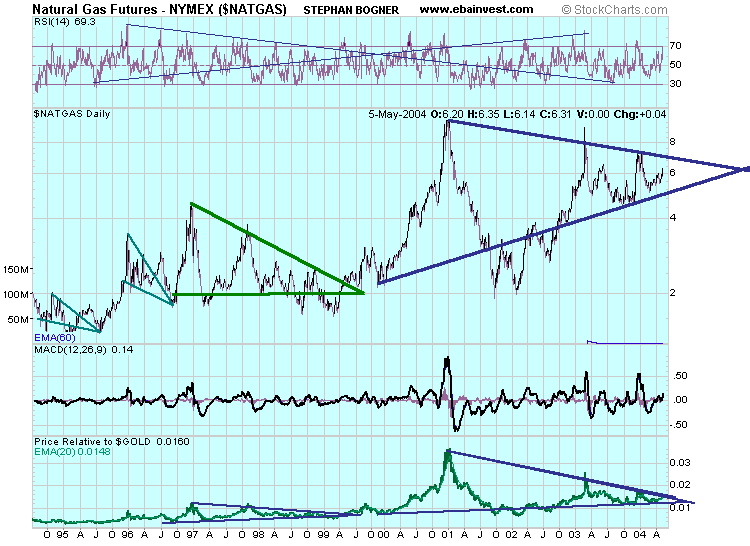This screenshot has width=750, height=546.
Task: Click the 'MACD(12,26,9) 0.14' indicator label
Action: coord(84,350)
